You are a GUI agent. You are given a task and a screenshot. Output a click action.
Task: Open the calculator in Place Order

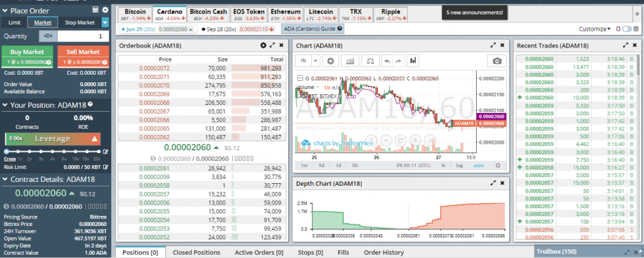coord(95,10)
